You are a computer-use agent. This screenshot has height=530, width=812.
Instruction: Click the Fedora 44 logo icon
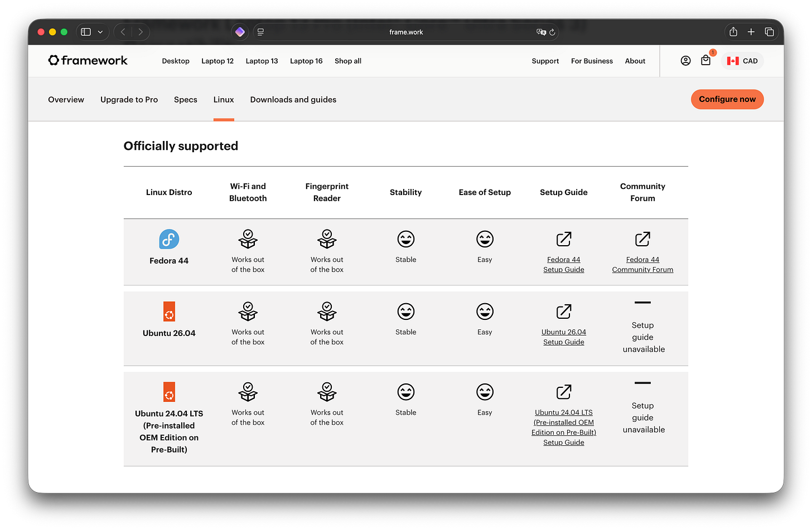pyautogui.click(x=169, y=239)
